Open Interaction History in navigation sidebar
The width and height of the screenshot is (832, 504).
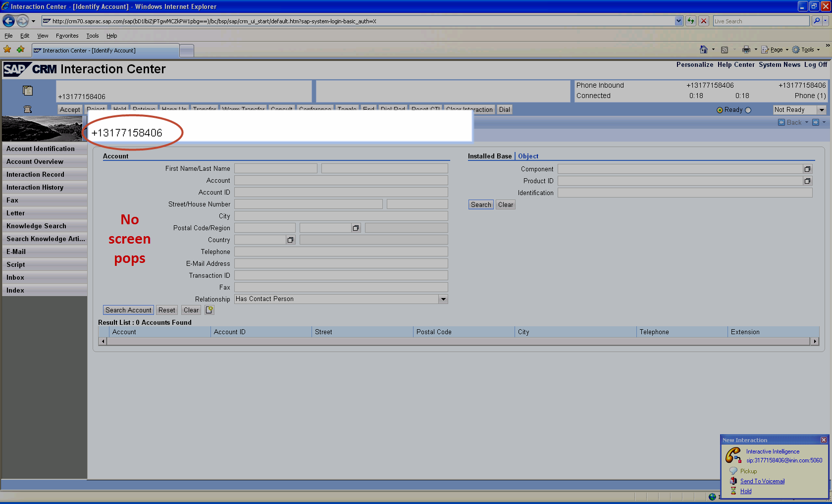(x=35, y=188)
